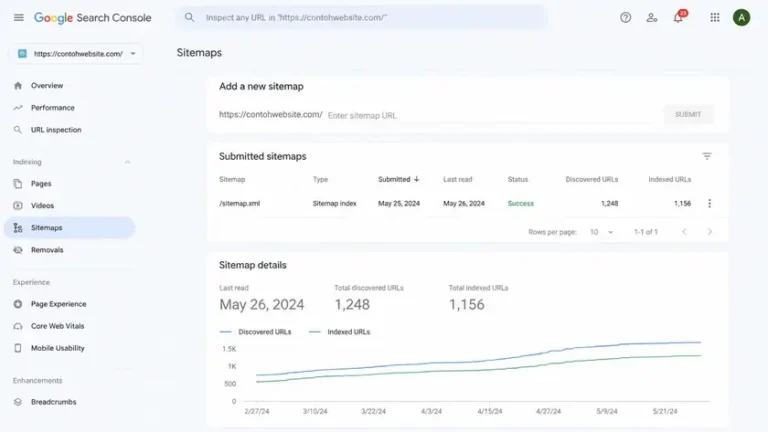Click the Discovered URLs chart line
The width and height of the screenshot is (768, 432).
pos(479,361)
